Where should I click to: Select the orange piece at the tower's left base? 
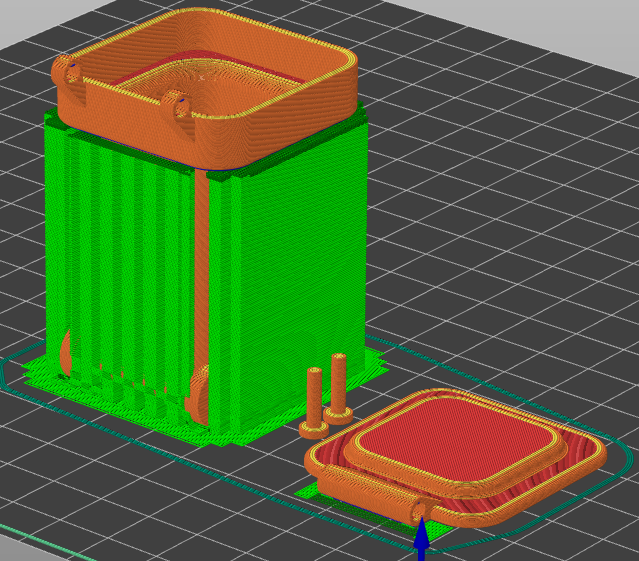click(x=65, y=354)
